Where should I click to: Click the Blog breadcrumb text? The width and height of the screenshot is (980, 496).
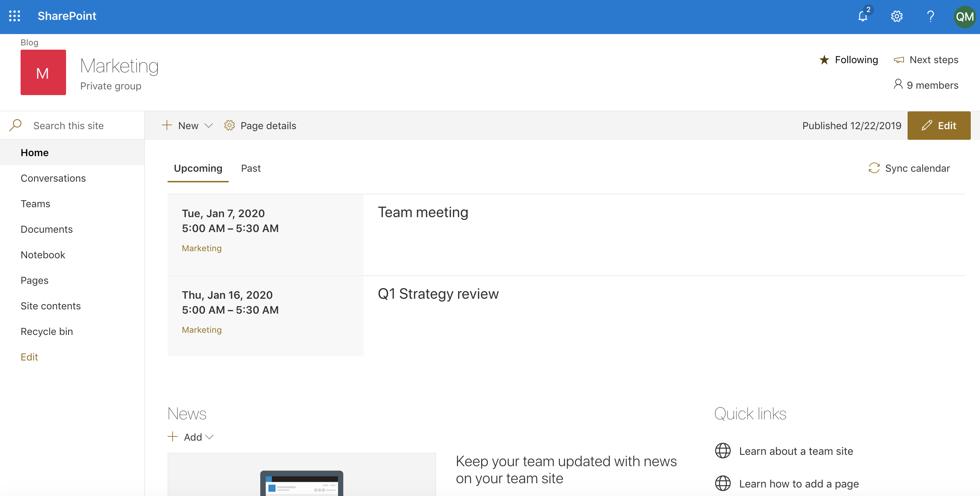tap(29, 42)
